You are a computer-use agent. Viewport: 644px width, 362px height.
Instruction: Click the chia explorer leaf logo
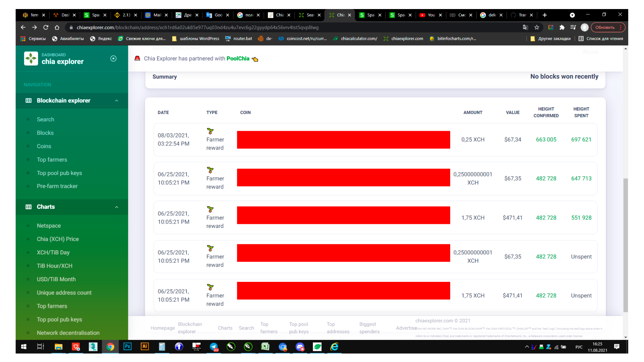point(31,59)
